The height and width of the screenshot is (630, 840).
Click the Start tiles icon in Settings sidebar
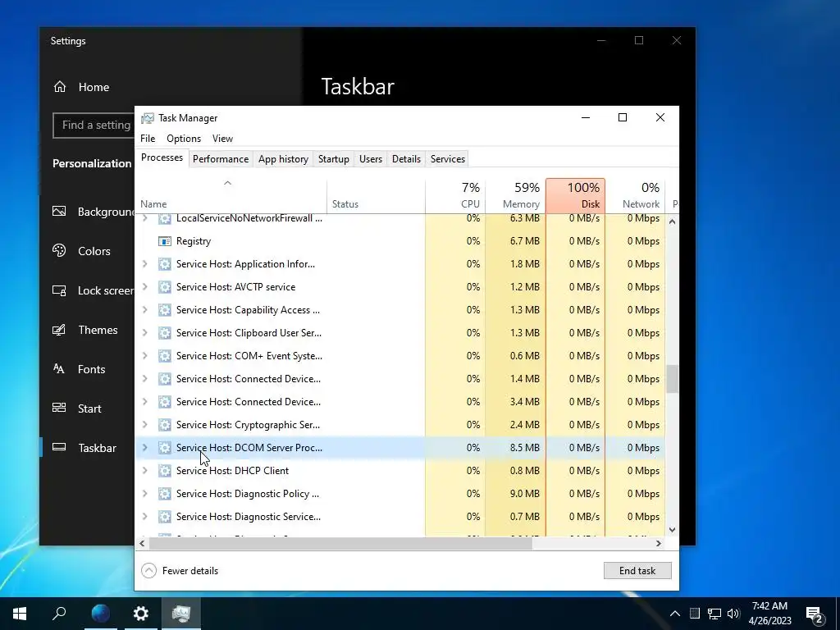[59, 408]
